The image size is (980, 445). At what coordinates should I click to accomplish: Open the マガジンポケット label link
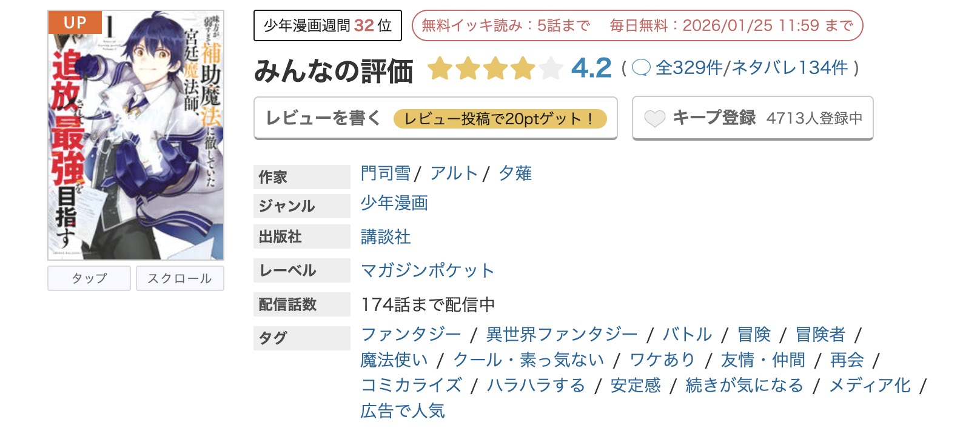coord(428,270)
